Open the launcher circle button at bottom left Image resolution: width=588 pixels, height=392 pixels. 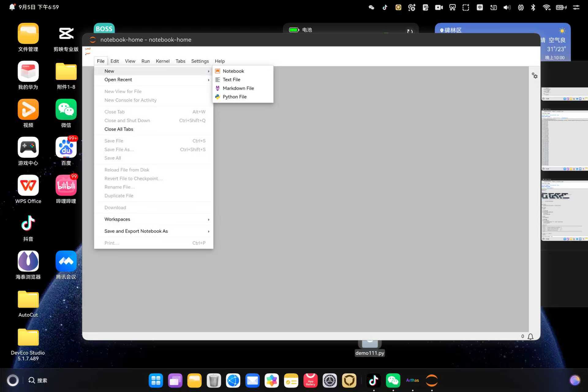point(13,380)
